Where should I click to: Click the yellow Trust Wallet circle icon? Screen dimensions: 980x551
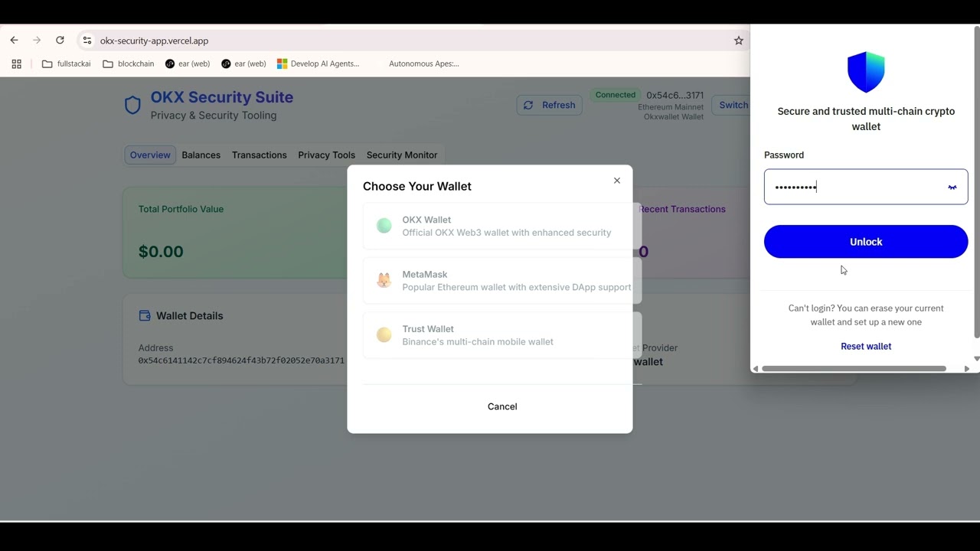(384, 335)
